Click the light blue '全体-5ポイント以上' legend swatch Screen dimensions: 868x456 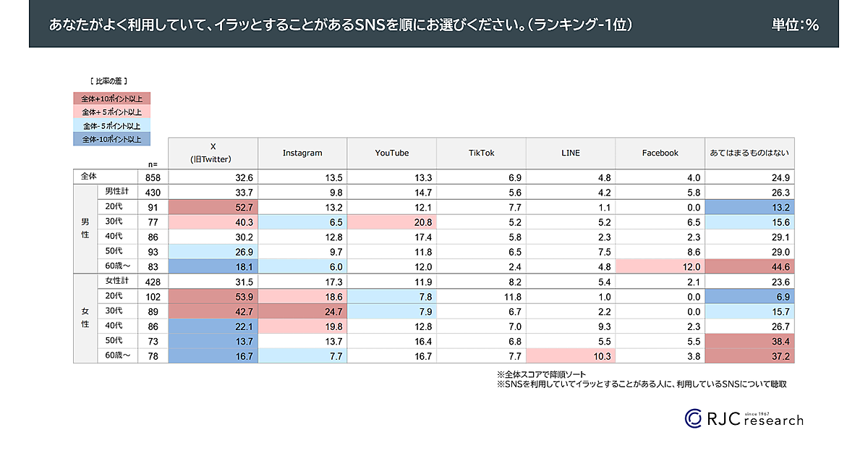pyautogui.click(x=111, y=126)
